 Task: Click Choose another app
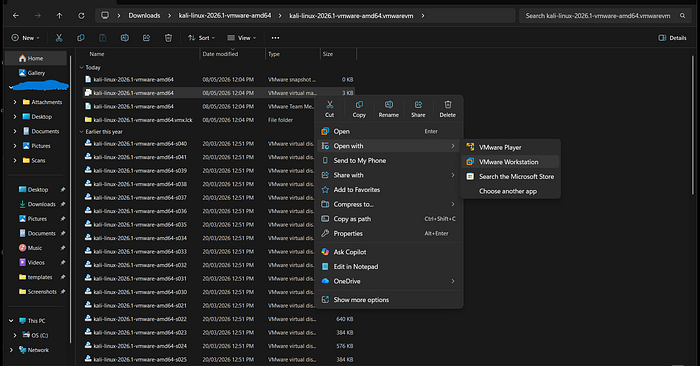tap(510, 191)
